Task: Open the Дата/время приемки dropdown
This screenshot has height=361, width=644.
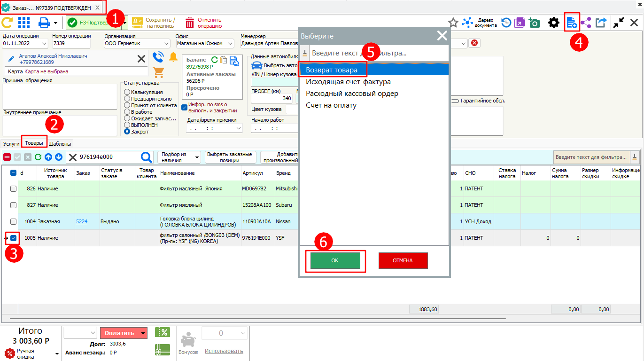Action: click(x=239, y=128)
